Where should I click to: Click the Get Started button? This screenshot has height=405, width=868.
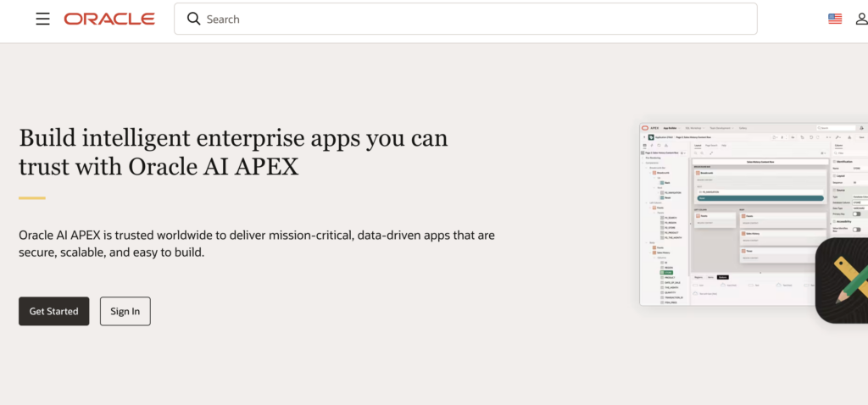tap(54, 311)
